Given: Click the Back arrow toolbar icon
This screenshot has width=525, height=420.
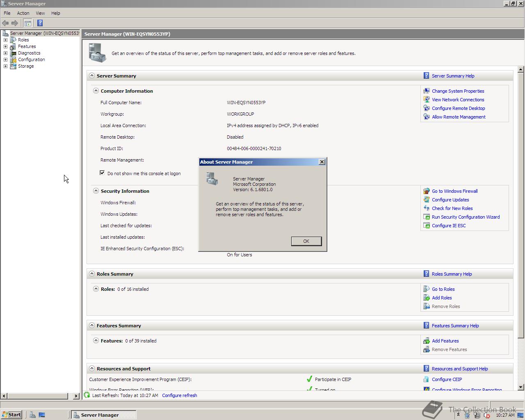Looking at the screenshot, I should click(5, 23).
